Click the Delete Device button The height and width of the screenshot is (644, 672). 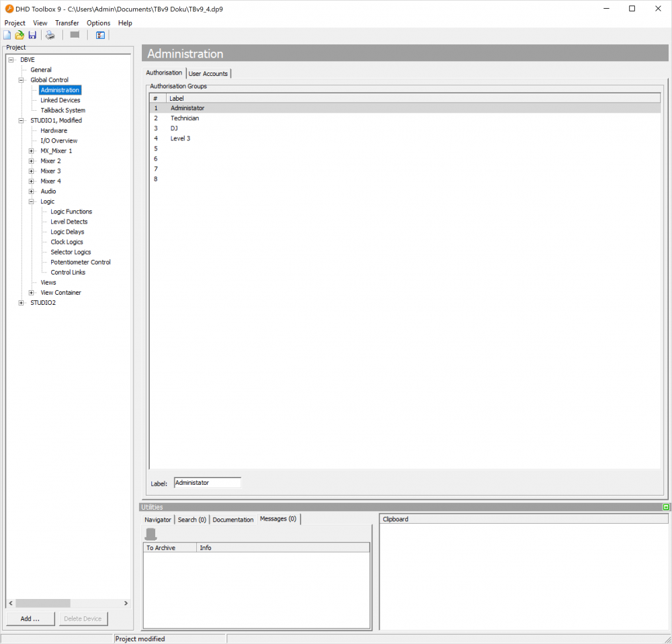83,618
